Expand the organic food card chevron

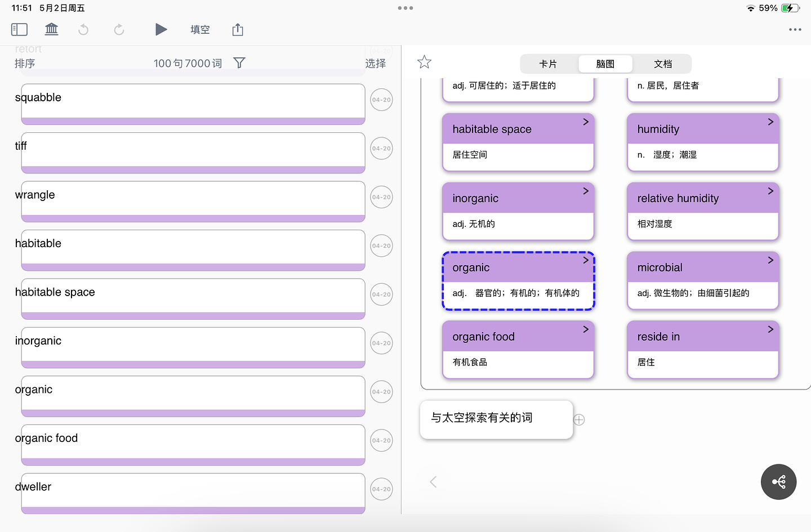(586, 329)
